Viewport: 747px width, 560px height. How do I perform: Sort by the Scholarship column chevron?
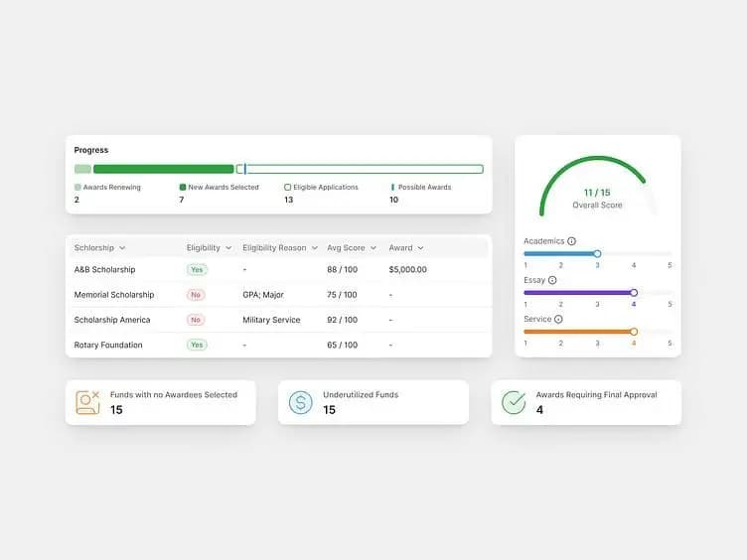(122, 248)
